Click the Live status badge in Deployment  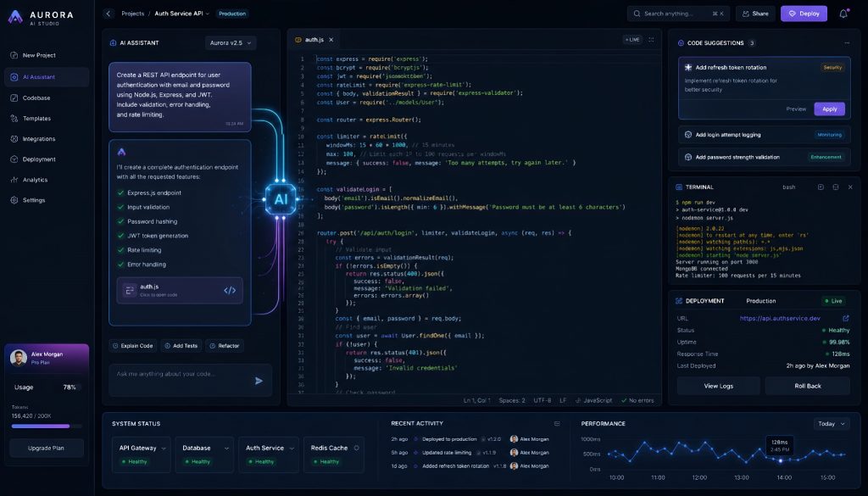tap(833, 301)
